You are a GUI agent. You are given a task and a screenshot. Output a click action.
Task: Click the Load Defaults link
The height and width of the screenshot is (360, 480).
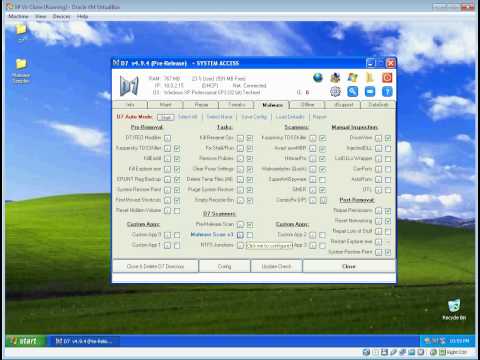pyautogui.click(x=290, y=117)
